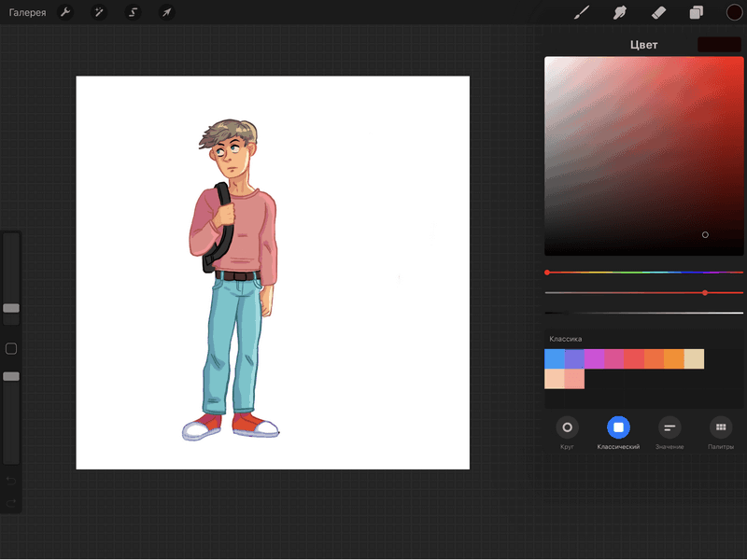The width and height of the screenshot is (747, 560).
Task: Open the Значение color tab
Action: pyautogui.click(x=669, y=428)
